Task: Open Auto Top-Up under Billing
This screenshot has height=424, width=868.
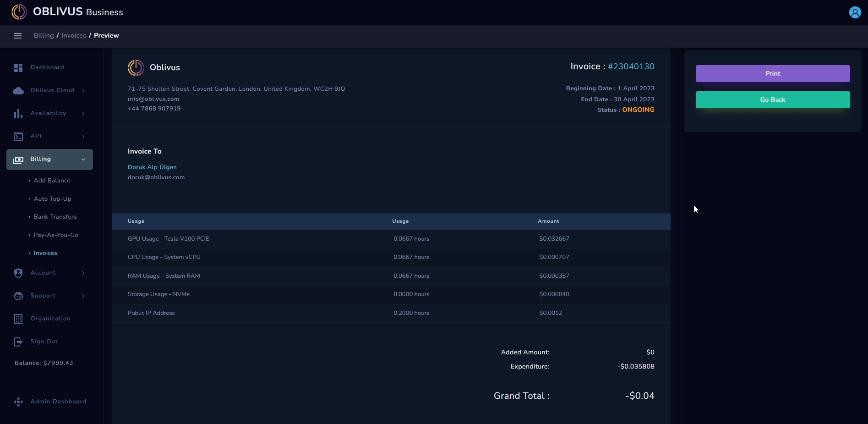Action: coord(53,199)
